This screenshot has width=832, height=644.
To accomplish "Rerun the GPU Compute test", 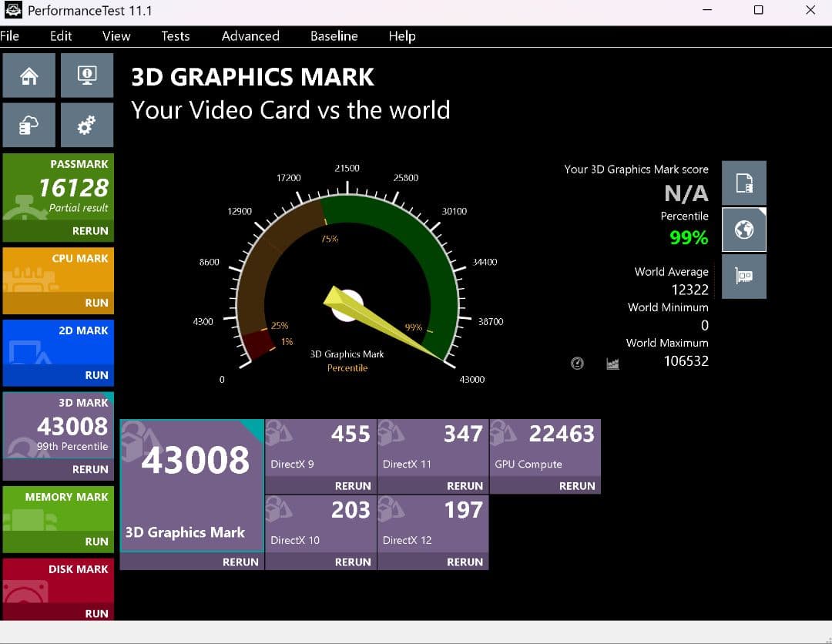I will 576,486.
